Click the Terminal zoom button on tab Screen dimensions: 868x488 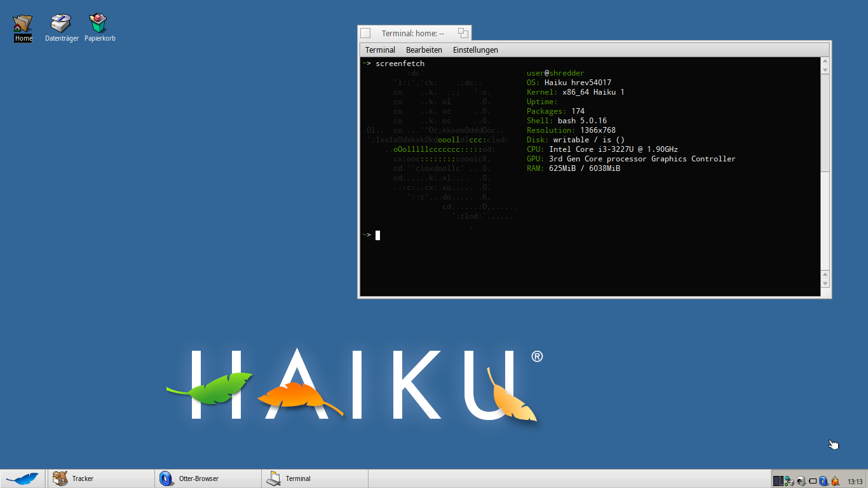[463, 33]
